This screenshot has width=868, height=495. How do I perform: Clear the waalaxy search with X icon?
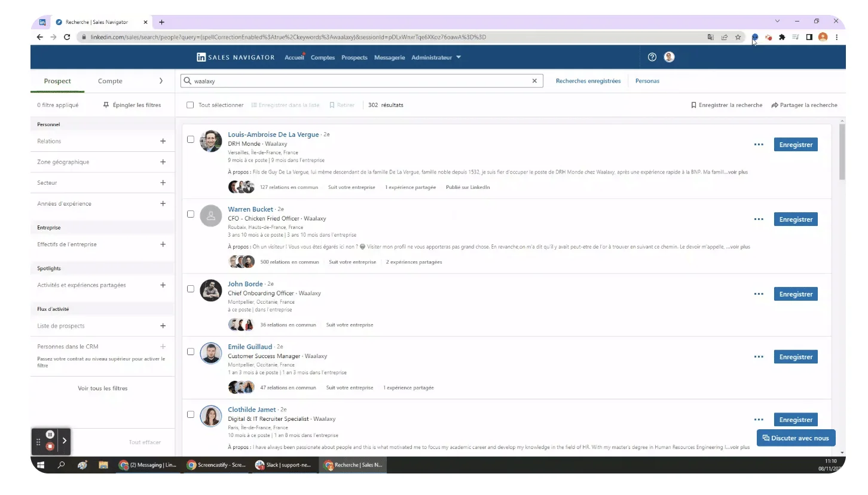coord(534,81)
